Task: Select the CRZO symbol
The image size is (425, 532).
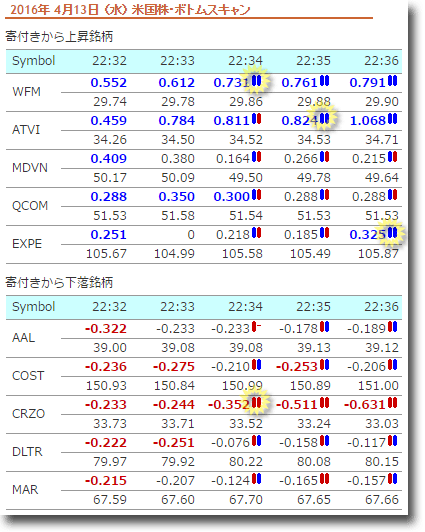Action: [x=28, y=414]
